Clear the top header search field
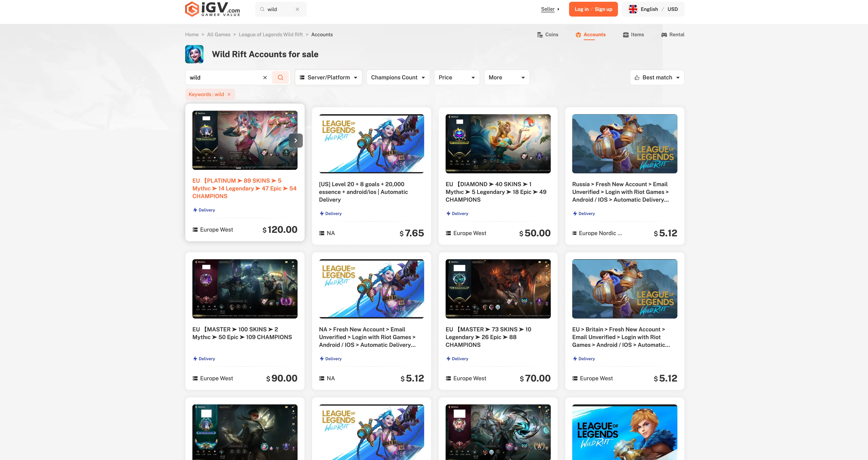 coord(297,10)
